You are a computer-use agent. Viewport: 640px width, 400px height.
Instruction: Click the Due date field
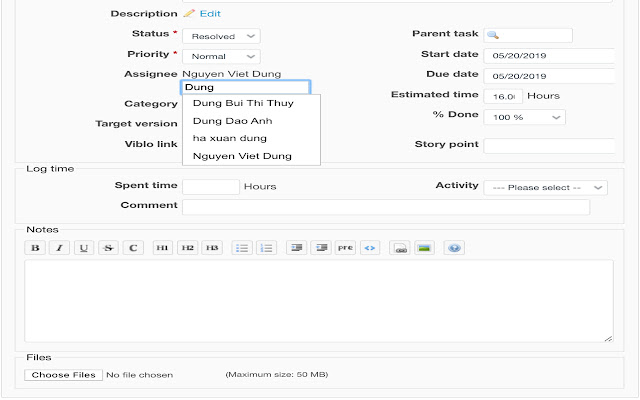pos(549,76)
